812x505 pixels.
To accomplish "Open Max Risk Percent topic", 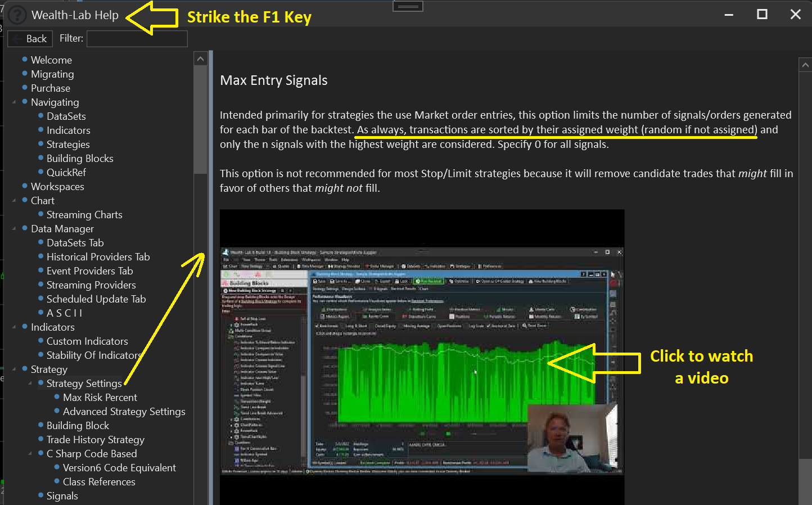I will [x=100, y=398].
